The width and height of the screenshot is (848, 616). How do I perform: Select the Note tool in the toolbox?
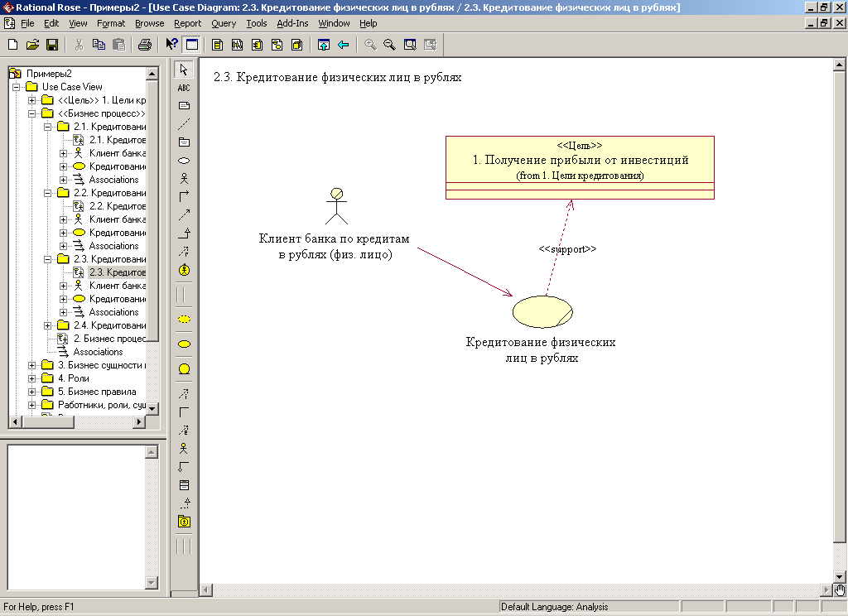click(184, 105)
